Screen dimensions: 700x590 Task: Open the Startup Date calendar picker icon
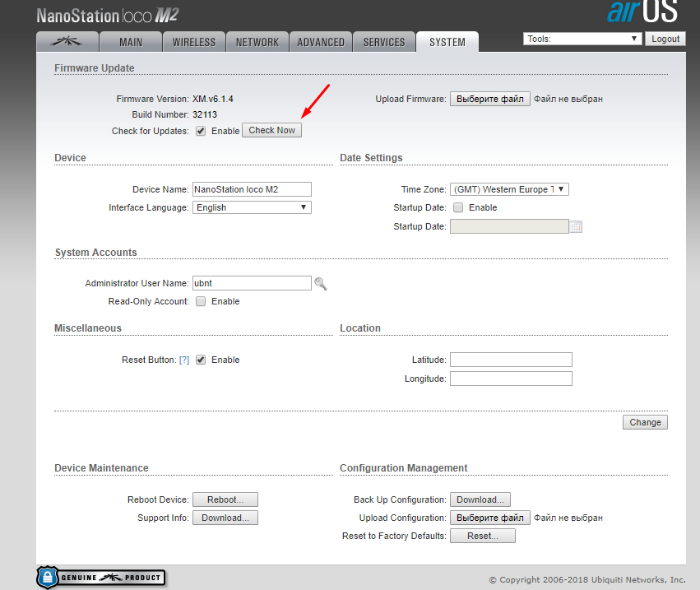tap(576, 227)
